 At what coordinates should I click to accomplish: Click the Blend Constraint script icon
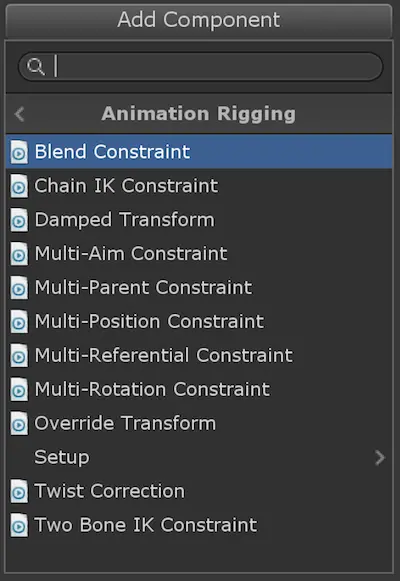pyautogui.click(x=19, y=152)
